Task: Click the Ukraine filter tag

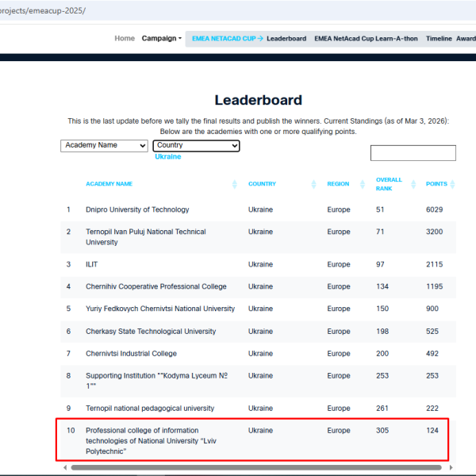Action: [x=167, y=157]
